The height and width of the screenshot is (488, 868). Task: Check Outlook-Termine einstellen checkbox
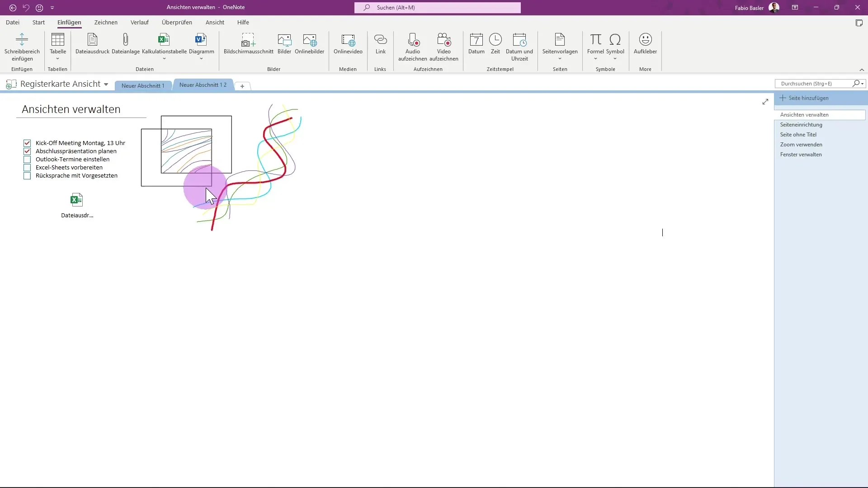(27, 160)
